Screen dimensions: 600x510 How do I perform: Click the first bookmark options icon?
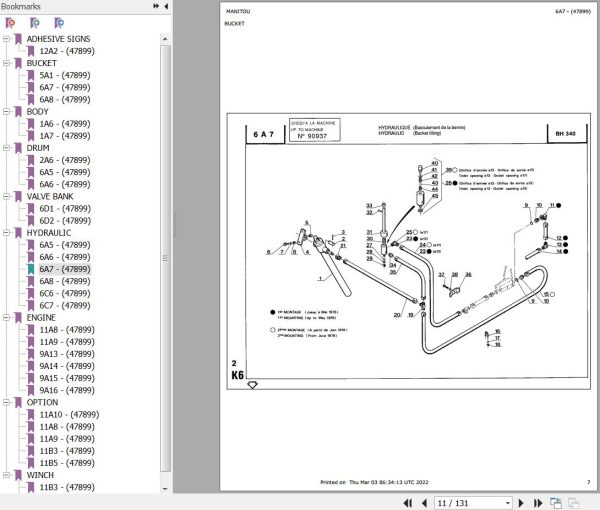[10, 23]
